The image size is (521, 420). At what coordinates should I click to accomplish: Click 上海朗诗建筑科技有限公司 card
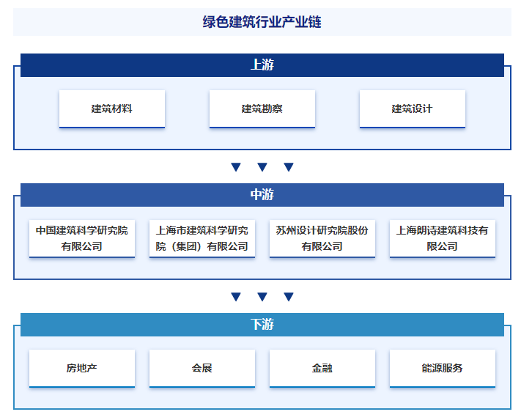[443, 238]
